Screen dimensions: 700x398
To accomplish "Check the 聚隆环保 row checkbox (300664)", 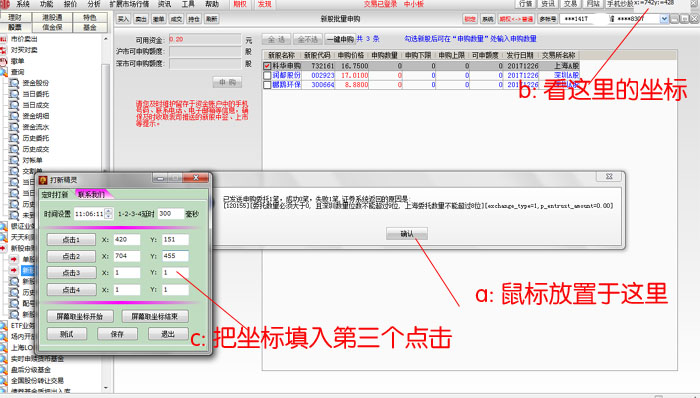I will pyautogui.click(x=267, y=85).
